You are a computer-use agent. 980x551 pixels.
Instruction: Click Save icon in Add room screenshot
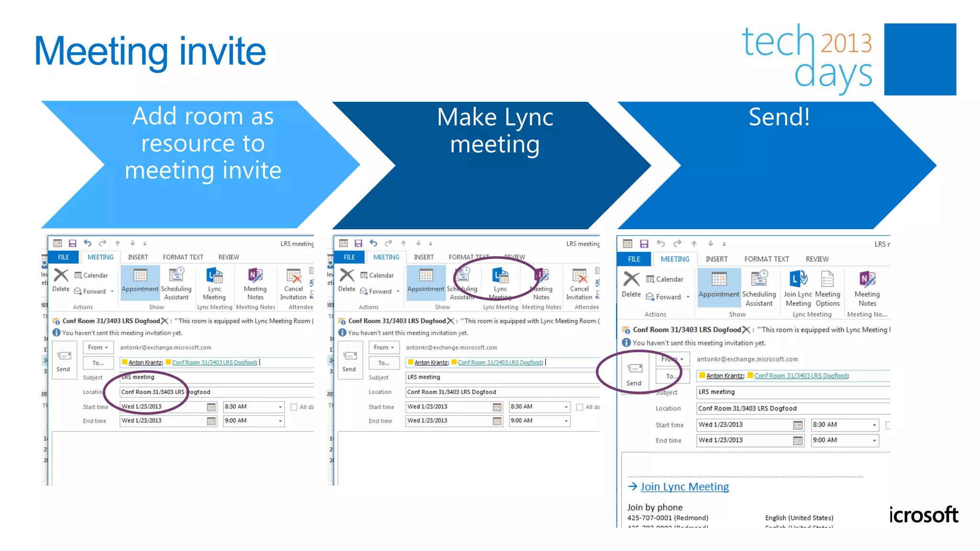(x=73, y=243)
